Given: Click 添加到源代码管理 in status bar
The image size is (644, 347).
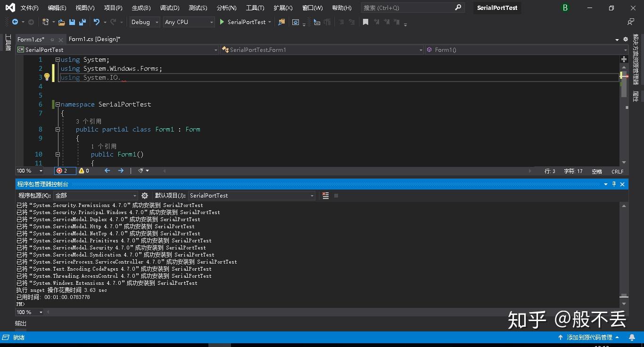Looking at the screenshot, I should pos(589,338).
